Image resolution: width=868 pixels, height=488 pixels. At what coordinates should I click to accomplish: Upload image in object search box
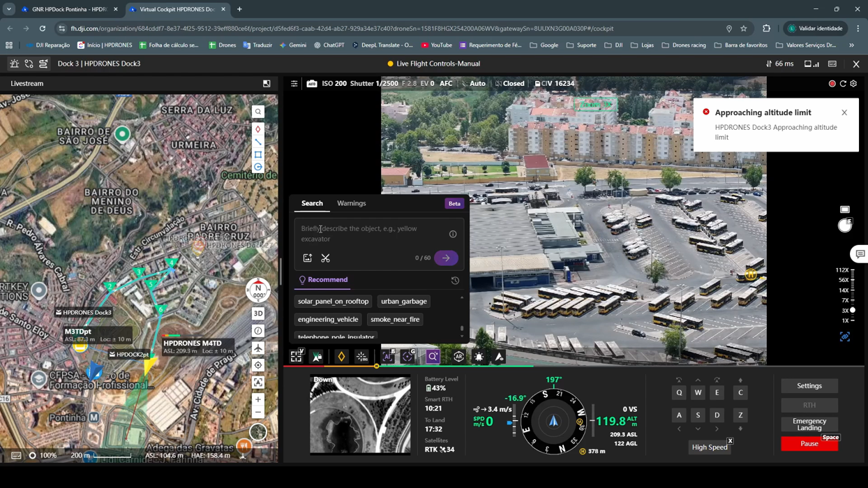[x=307, y=258]
